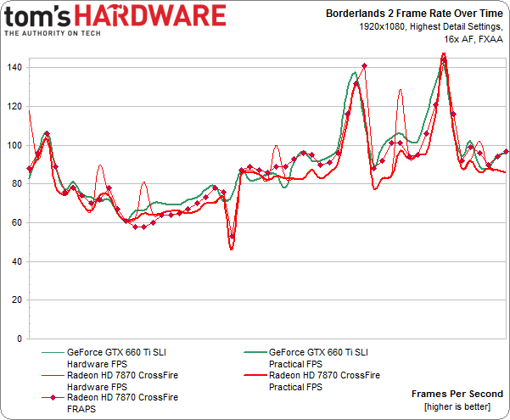Click the y-axis label 20
Image resolution: width=510 pixels, height=420 pixels.
17,300
